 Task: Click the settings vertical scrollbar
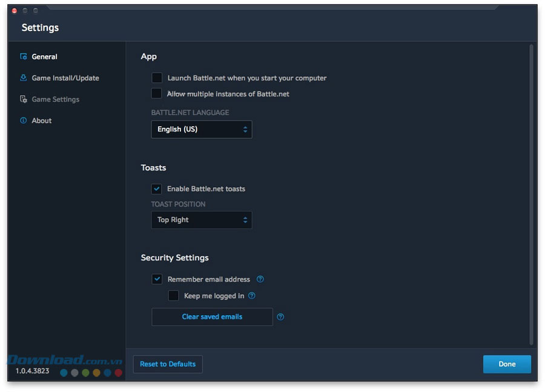coord(530,194)
